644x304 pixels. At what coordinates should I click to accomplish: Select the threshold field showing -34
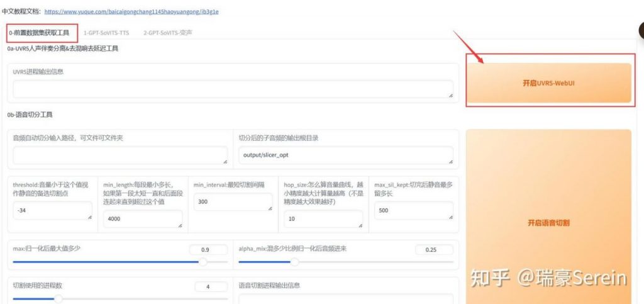(52, 211)
